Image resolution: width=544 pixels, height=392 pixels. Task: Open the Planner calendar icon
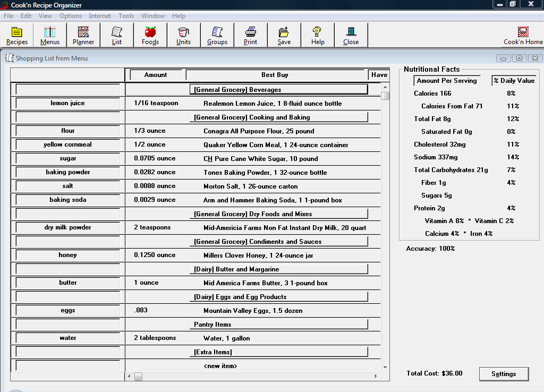(83, 36)
